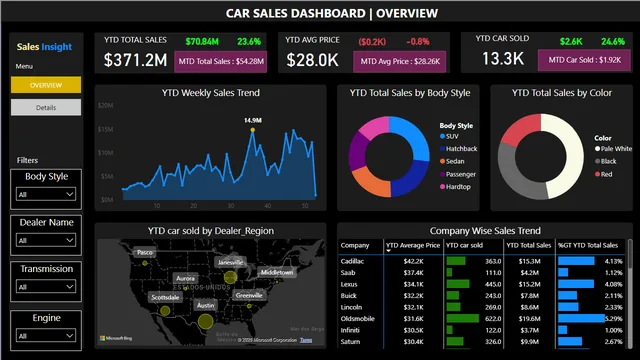Click the Lexus $15.2M sales cell

coord(529,284)
